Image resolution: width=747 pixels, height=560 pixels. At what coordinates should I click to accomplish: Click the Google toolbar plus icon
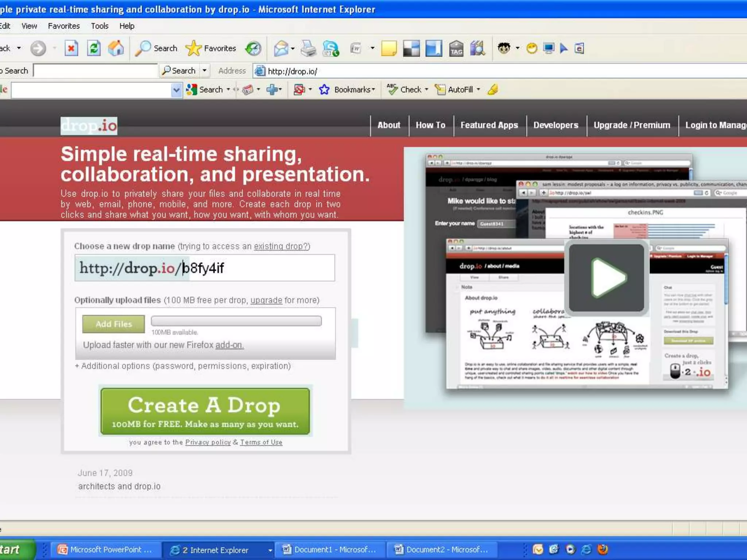pyautogui.click(x=272, y=89)
